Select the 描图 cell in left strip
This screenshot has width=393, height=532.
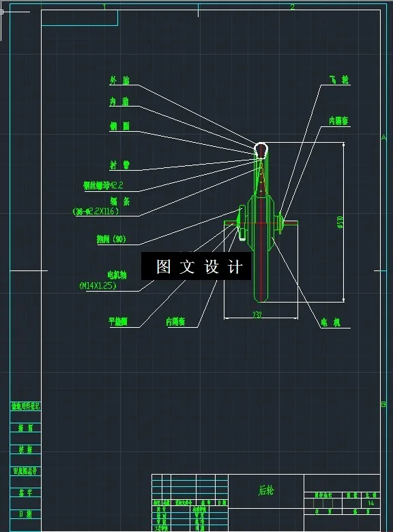25,428
